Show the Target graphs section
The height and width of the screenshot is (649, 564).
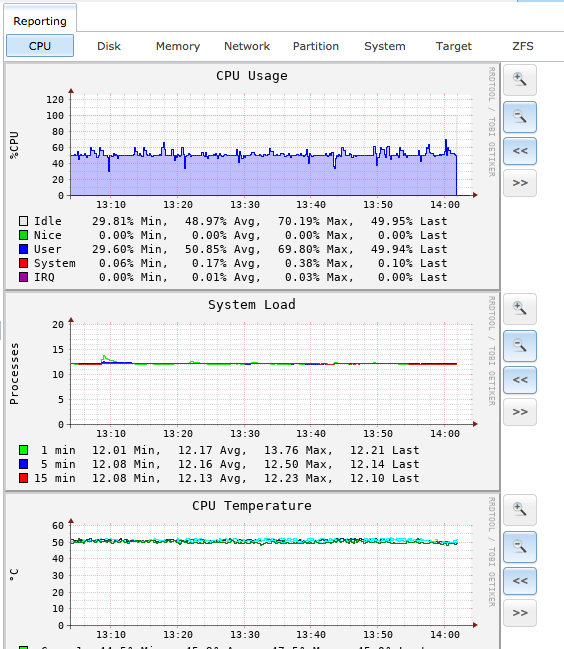(454, 46)
